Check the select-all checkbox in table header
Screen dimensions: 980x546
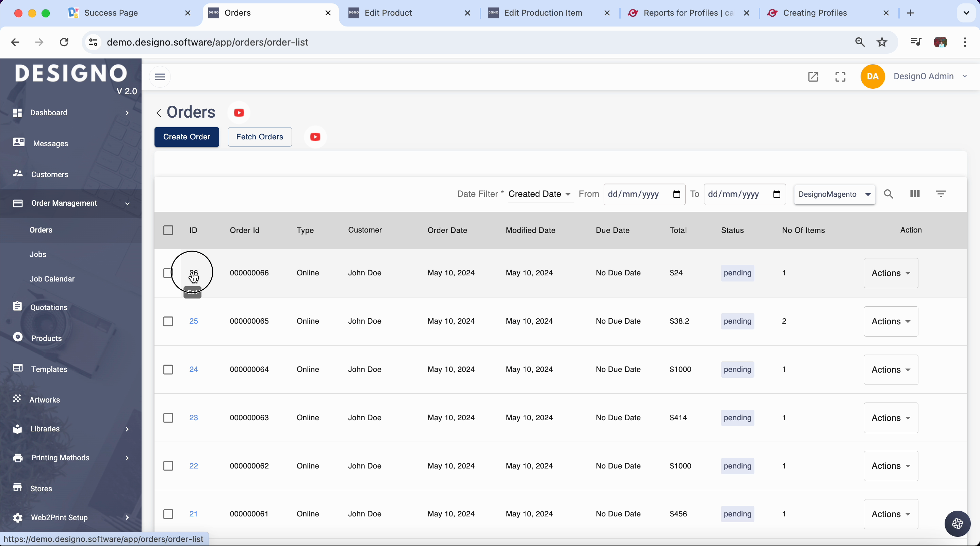click(168, 231)
